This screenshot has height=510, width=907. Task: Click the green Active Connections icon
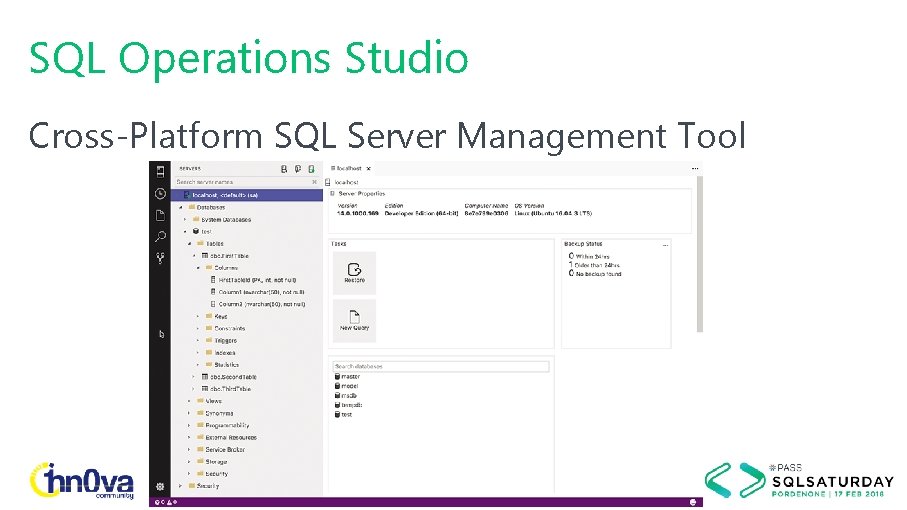click(x=311, y=169)
